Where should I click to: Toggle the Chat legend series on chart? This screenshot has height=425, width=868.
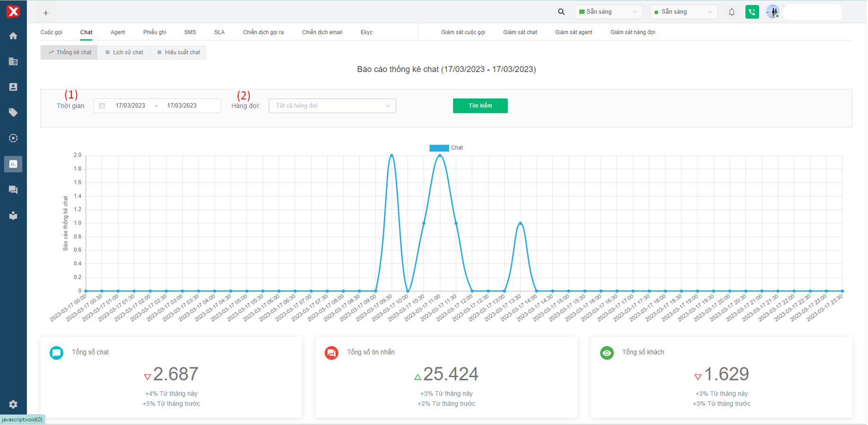click(445, 148)
